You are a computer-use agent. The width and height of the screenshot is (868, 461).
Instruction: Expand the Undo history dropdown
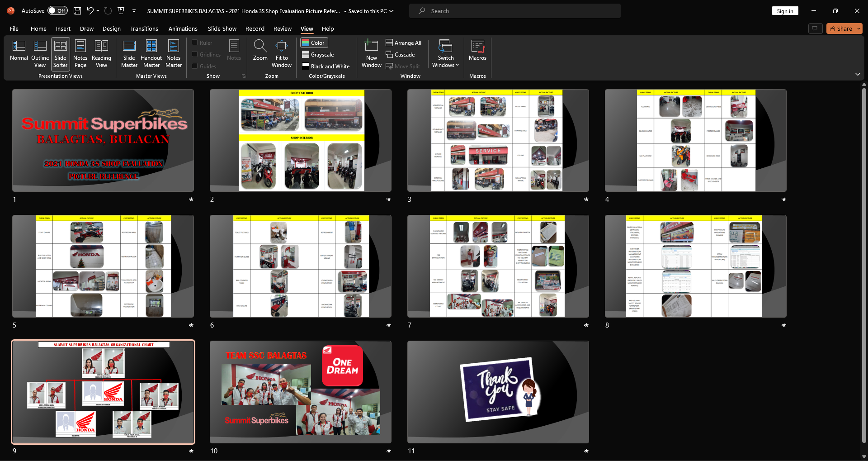pos(98,11)
